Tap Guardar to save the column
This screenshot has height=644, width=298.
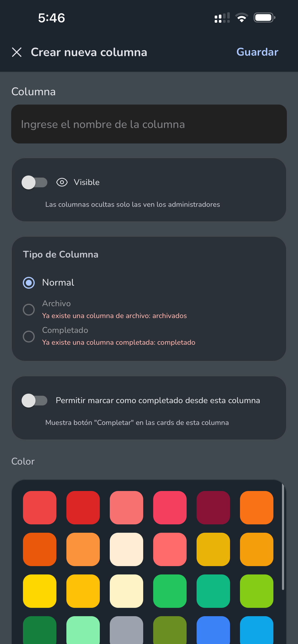point(257,52)
